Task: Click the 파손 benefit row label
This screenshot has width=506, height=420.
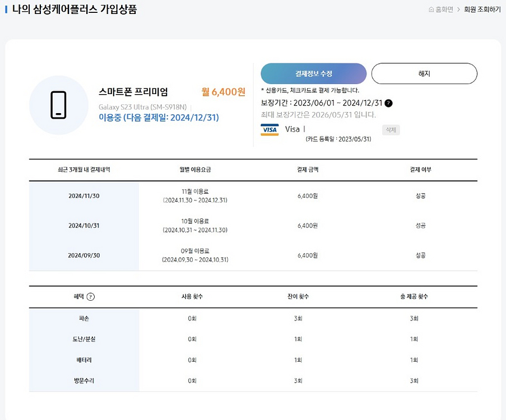Action: [x=84, y=319]
